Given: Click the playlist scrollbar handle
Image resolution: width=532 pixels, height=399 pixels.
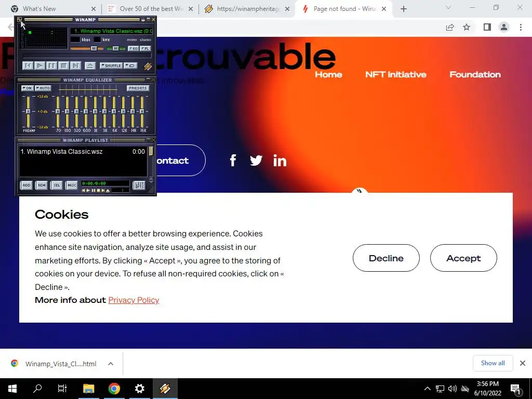Looking at the screenshot, I should (151, 151).
